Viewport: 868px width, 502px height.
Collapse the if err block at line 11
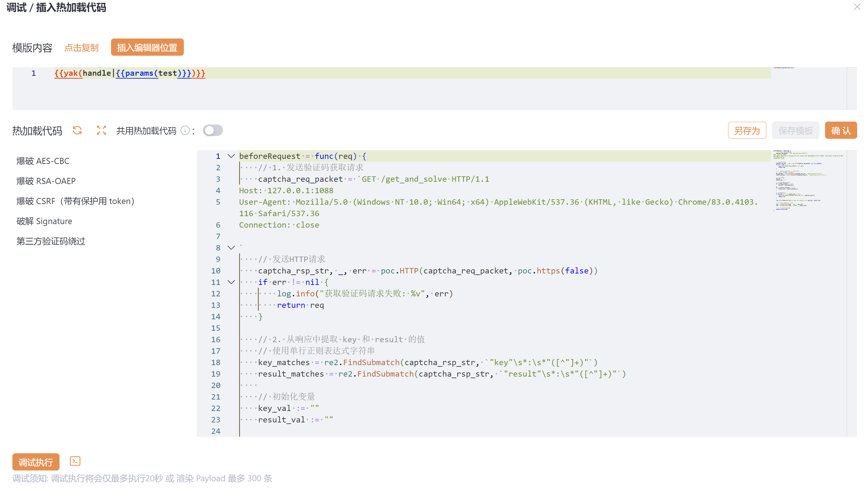click(x=231, y=282)
